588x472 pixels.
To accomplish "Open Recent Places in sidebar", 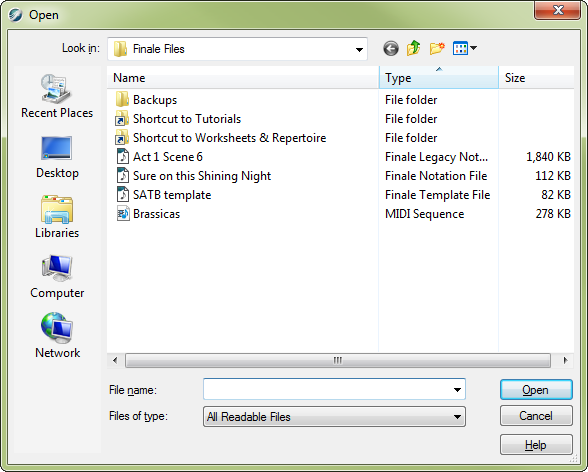I will tap(57, 96).
